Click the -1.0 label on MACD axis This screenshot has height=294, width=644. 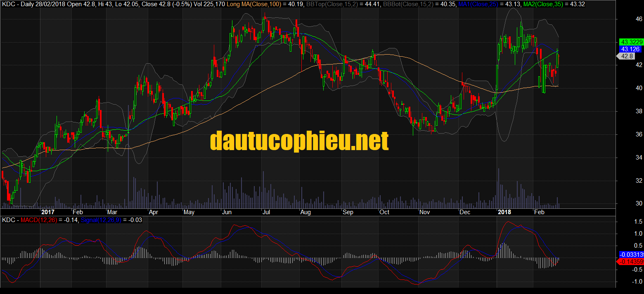[x=637, y=282]
